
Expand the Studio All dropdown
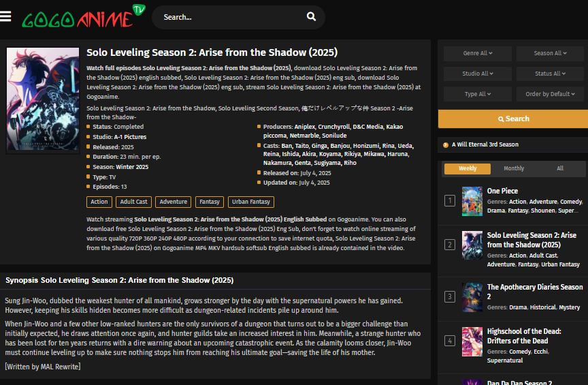coord(477,74)
